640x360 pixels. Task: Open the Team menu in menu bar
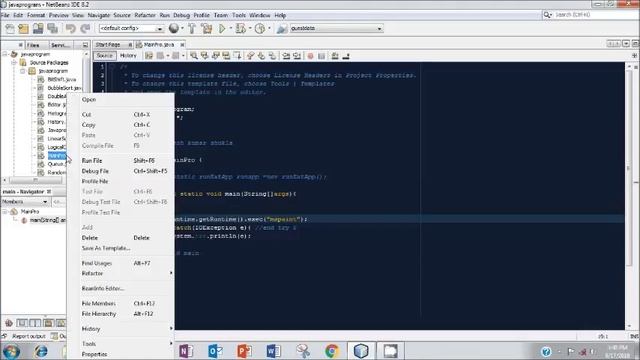(x=220, y=15)
